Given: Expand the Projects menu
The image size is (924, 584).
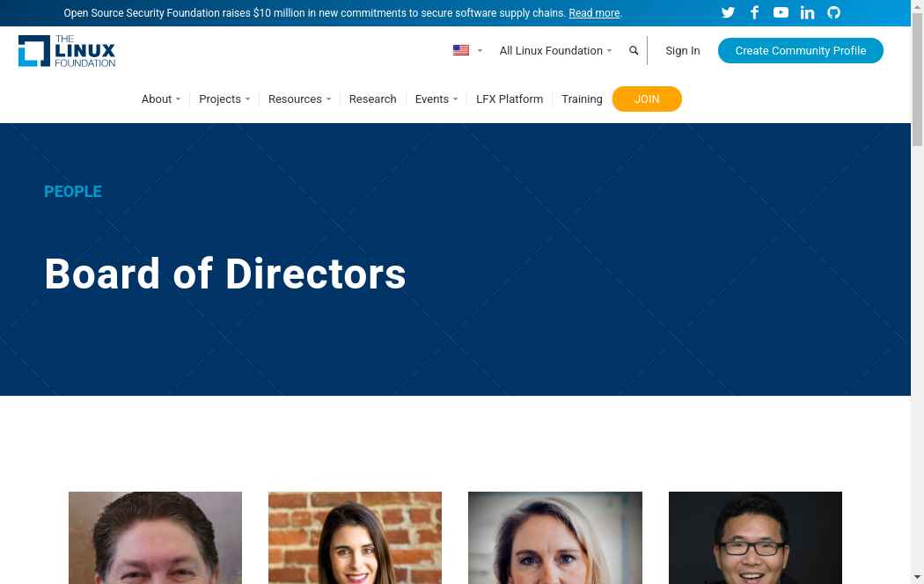Looking at the screenshot, I should (224, 99).
